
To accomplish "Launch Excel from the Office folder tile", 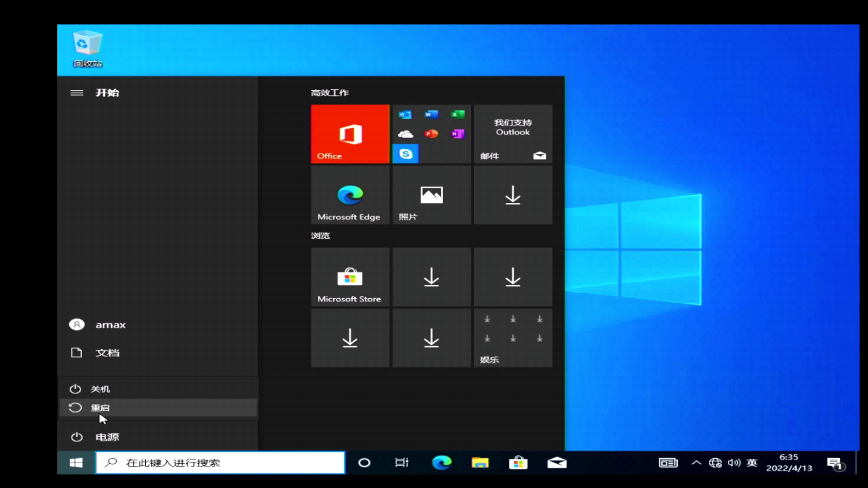I will click(458, 114).
